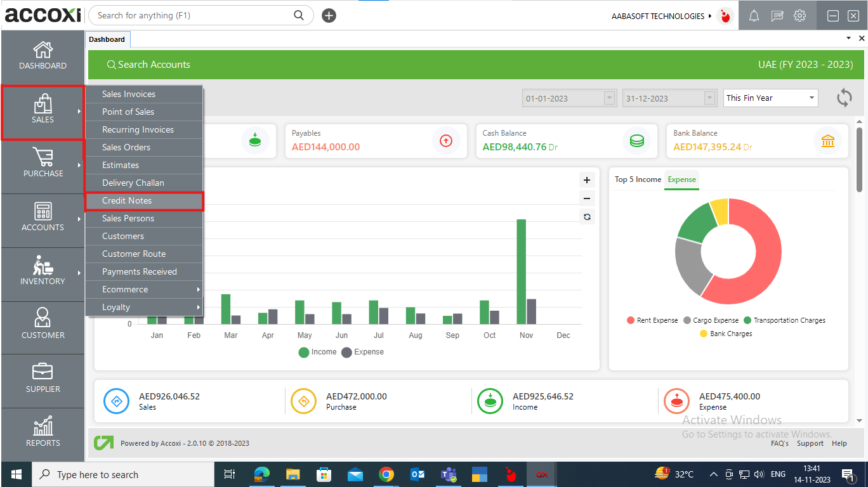Click the Supplier briefcase icon
Image resolution: width=868 pixels, height=487 pixels.
click(x=43, y=372)
